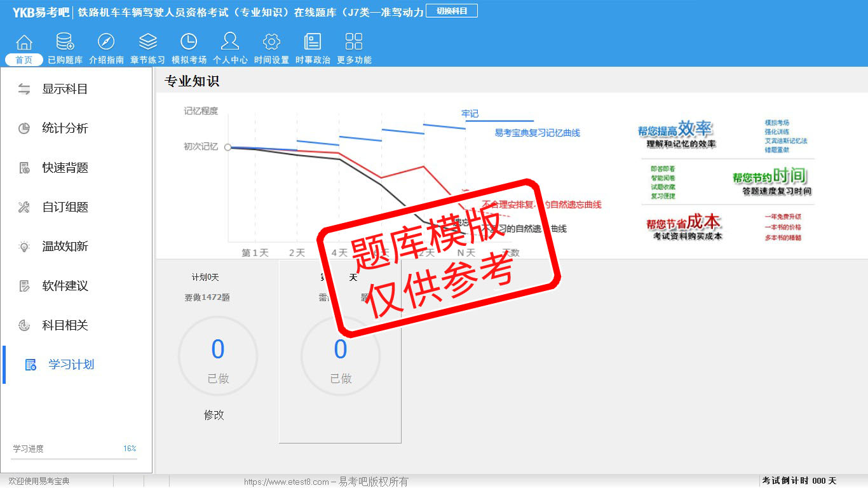Launch 模拟考场 clock icon
This screenshot has height=488, width=868.
pos(189,43)
